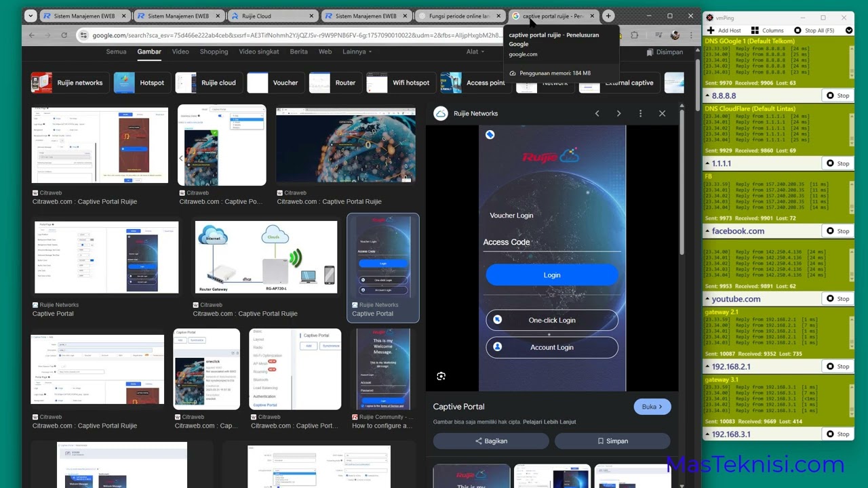Open the Web search category
Viewport: 868px width, 488px height.
[x=325, y=52]
